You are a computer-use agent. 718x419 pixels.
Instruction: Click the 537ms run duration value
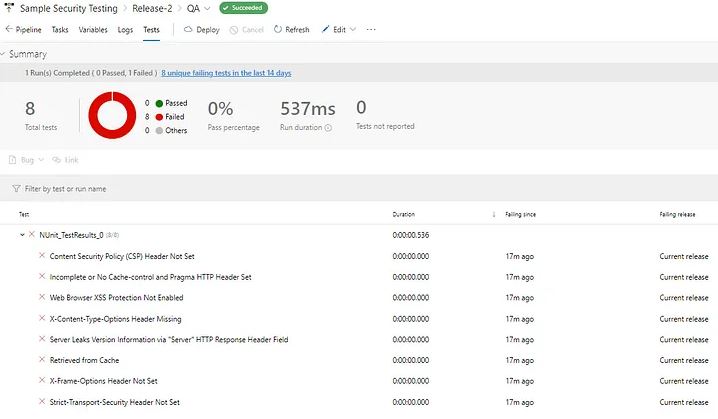point(308,109)
